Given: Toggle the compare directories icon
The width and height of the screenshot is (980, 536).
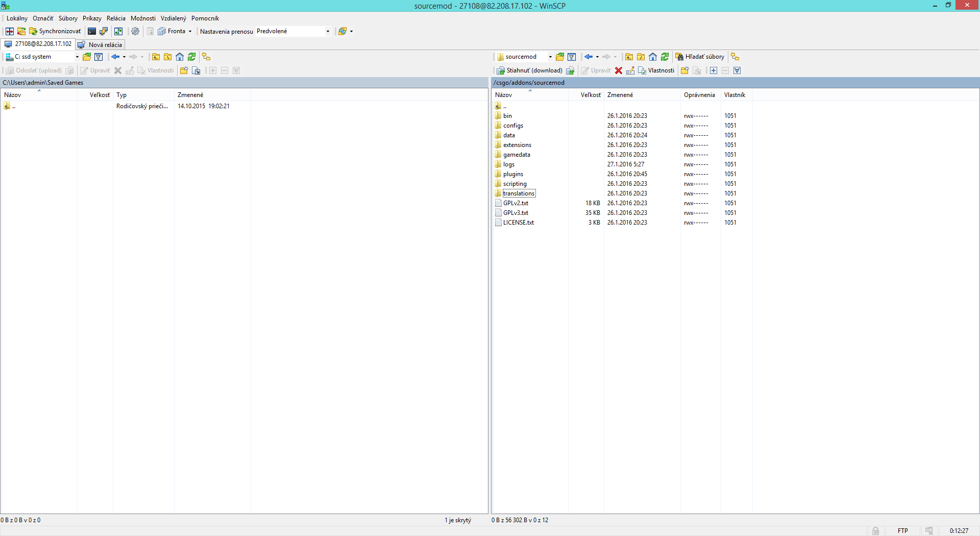Looking at the screenshot, I should coord(10,31).
